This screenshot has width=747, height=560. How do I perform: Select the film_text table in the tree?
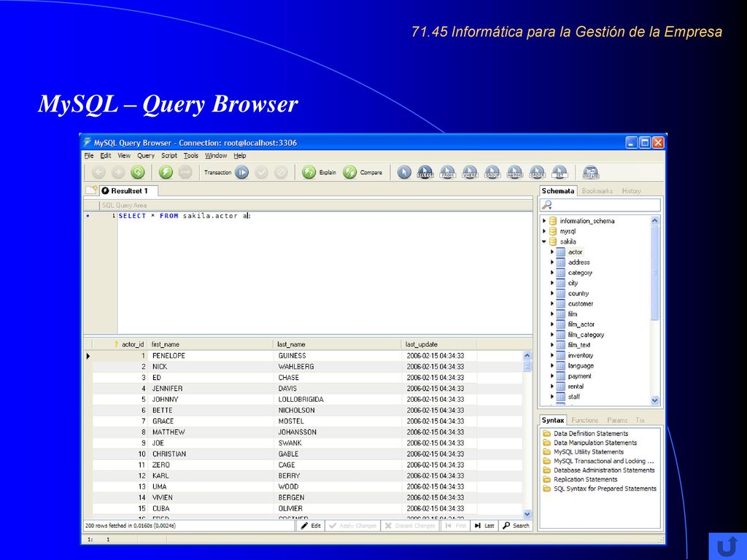[579, 345]
